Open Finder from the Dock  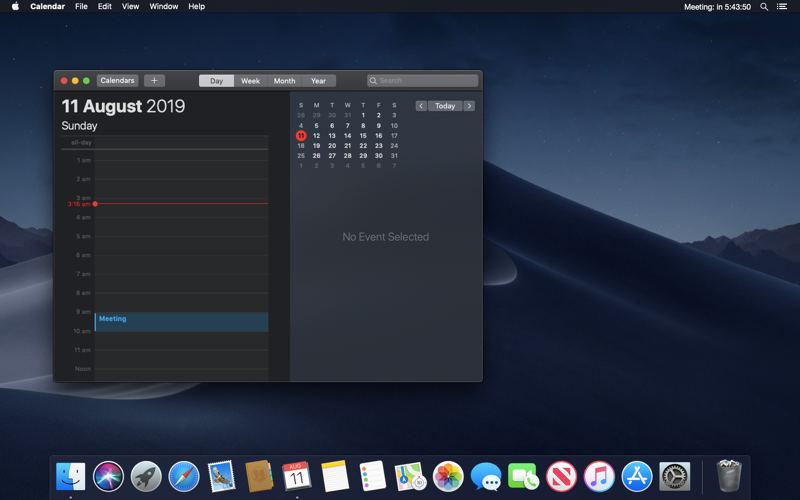[70, 476]
